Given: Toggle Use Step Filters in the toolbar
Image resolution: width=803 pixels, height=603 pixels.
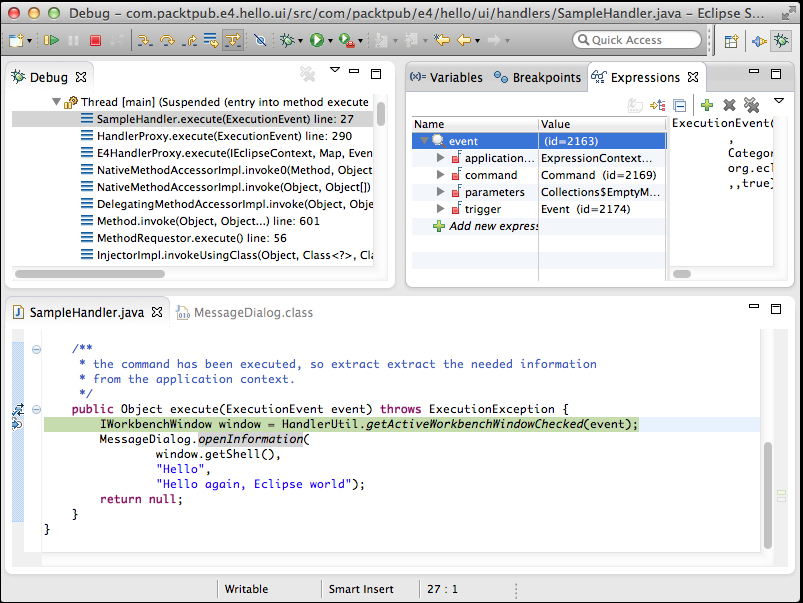Looking at the screenshot, I should coord(233,41).
